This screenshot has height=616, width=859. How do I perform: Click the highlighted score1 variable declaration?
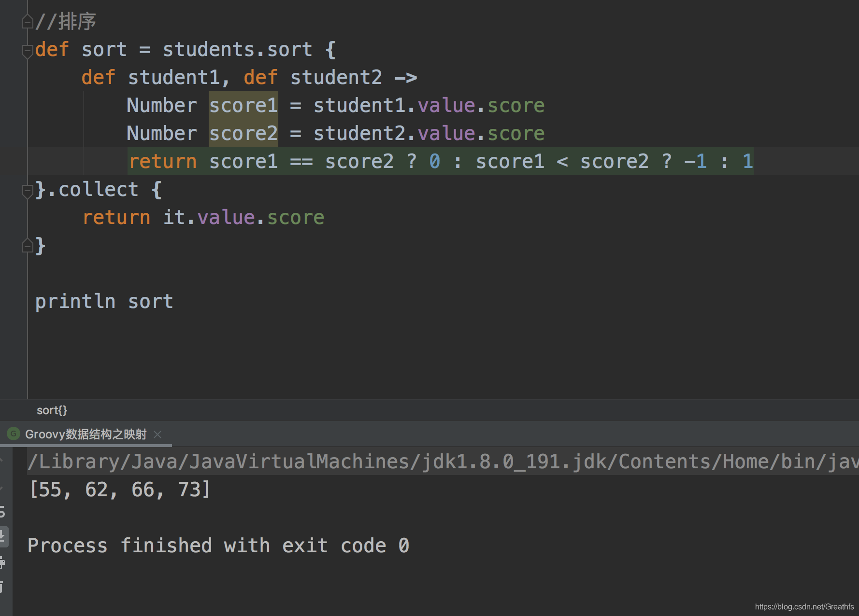coord(243,105)
